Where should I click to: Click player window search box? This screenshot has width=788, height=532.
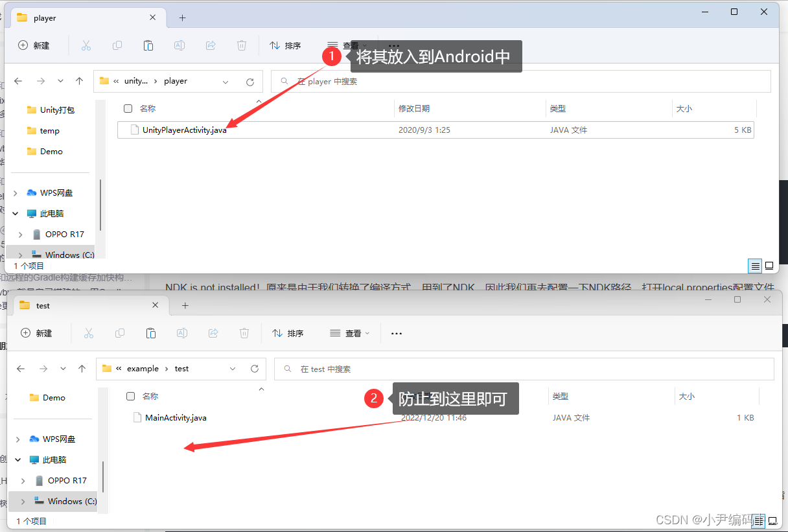pos(521,82)
